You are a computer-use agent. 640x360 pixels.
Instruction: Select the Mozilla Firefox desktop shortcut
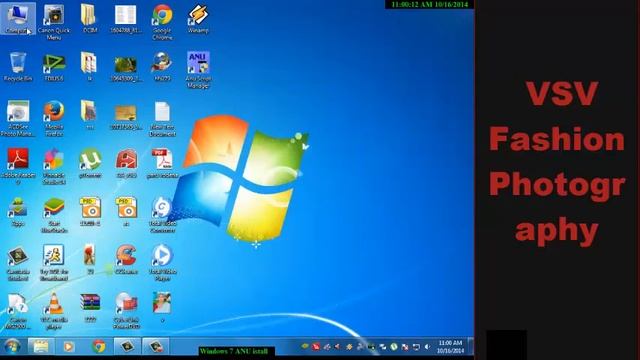[x=54, y=118]
